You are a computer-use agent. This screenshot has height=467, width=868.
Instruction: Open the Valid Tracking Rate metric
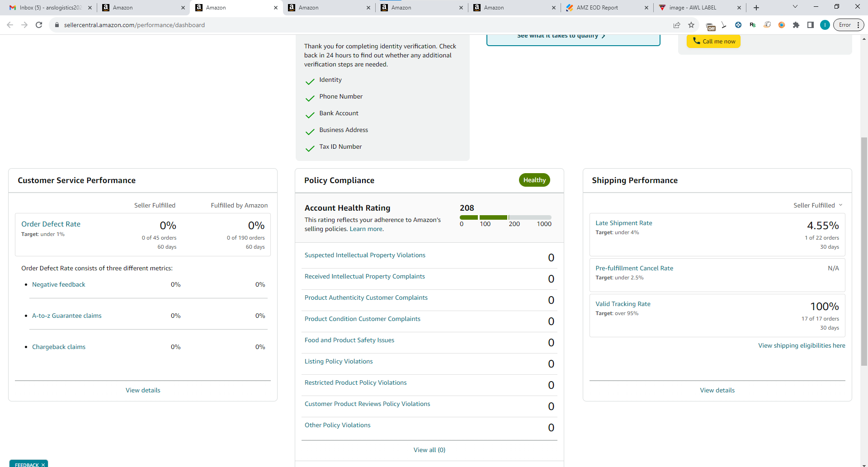[623, 304]
